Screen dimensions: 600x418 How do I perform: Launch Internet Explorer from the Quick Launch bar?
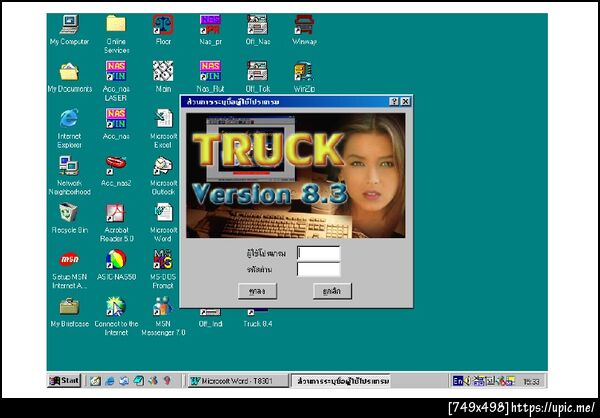[110, 381]
